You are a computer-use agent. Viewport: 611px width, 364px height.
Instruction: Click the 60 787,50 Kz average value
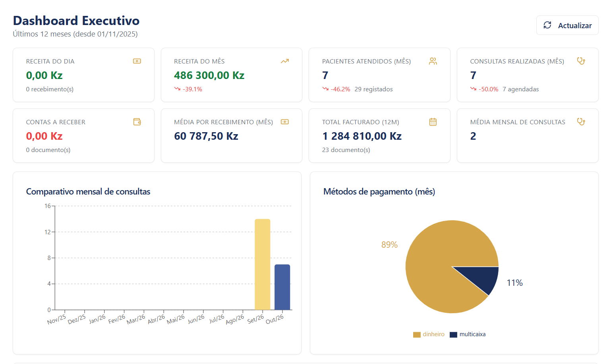[206, 136]
